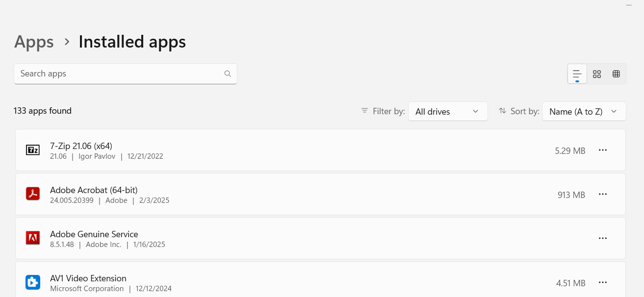Click the Adobe Genuine Service icon
644x297 pixels.
(33, 239)
